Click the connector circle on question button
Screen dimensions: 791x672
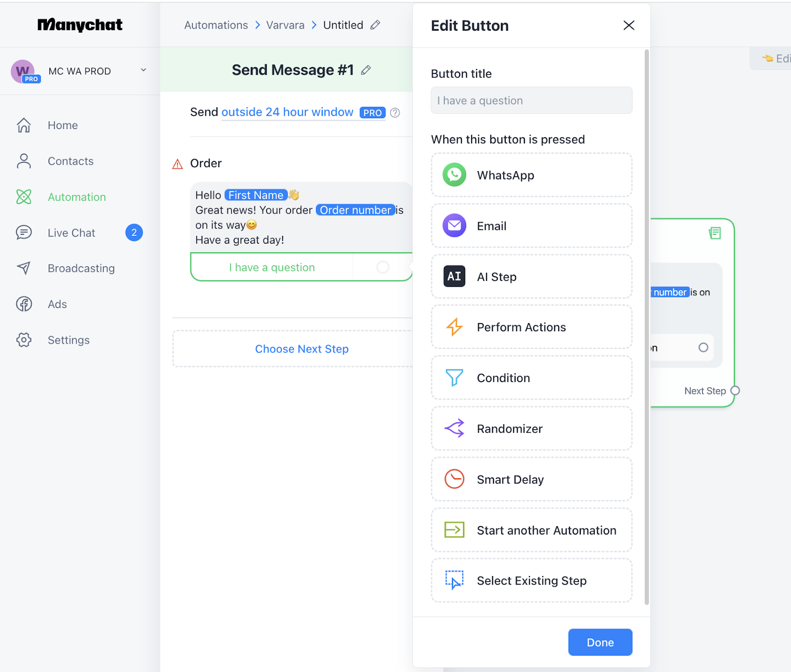[x=383, y=268]
